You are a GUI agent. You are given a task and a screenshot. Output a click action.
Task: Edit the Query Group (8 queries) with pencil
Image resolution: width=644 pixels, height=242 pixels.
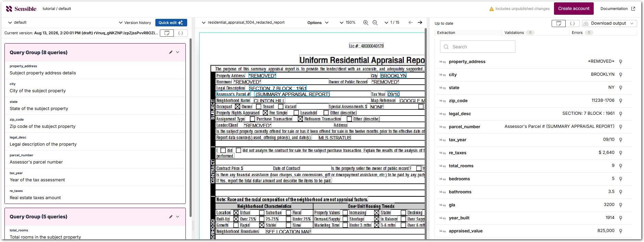[x=171, y=52]
